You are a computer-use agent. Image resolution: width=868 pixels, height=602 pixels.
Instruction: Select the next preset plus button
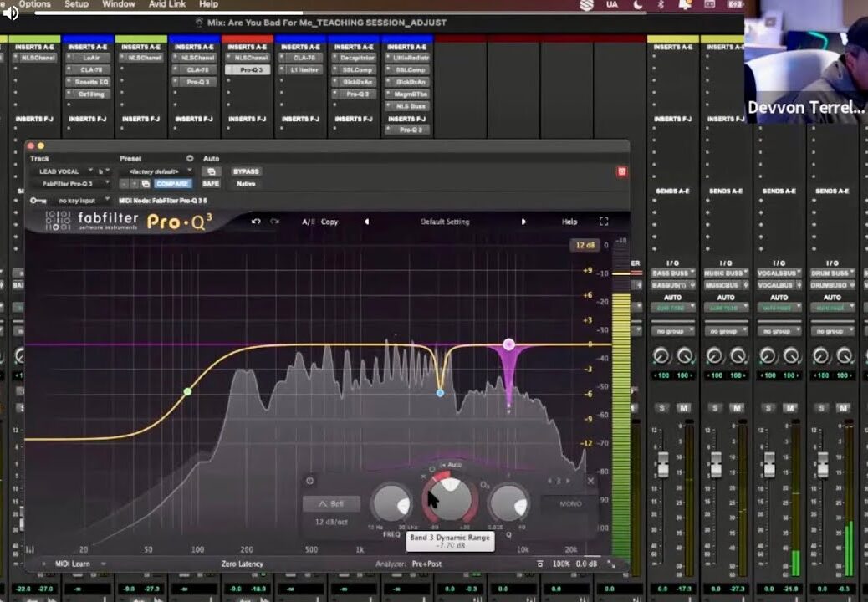135,184
